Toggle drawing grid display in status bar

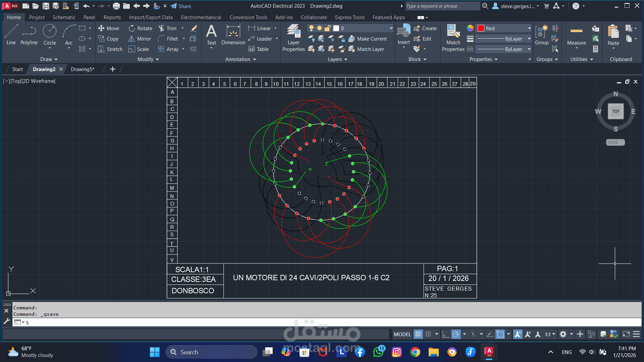418,334
